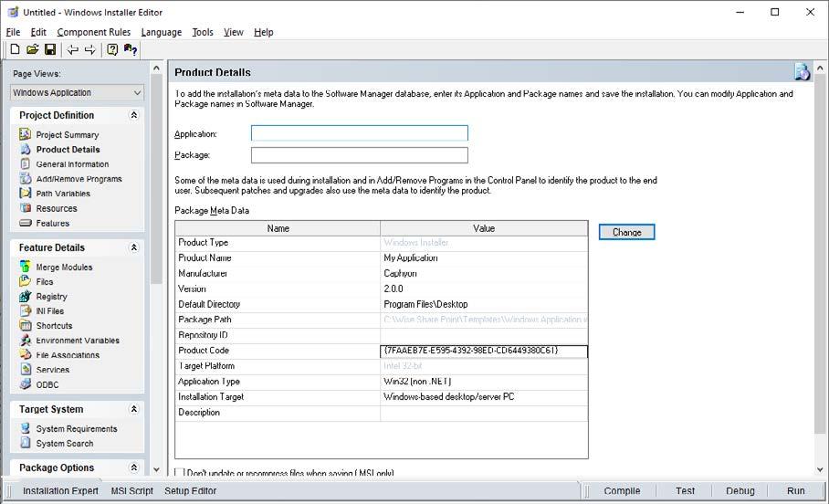Click the Save diskette toolbar icon
The width and height of the screenshot is (829, 504).
pos(50,49)
